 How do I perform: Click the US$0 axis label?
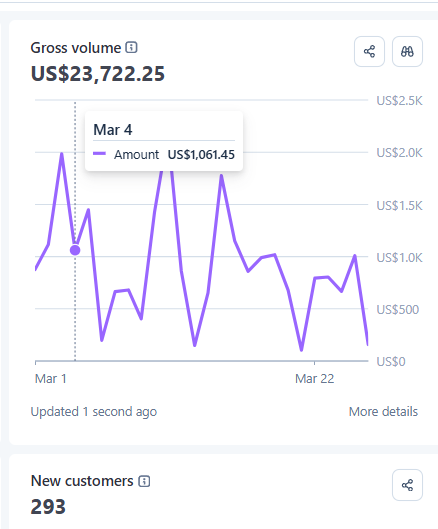tap(391, 362)
